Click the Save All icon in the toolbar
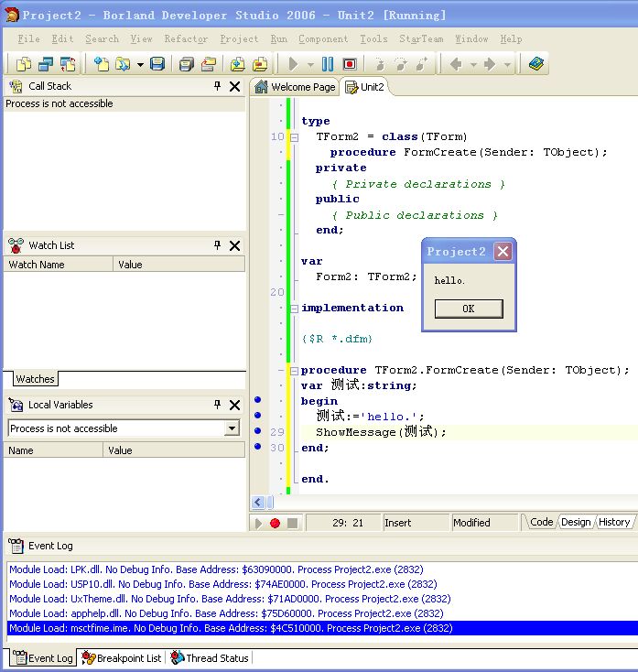 [x=186, y=64]
